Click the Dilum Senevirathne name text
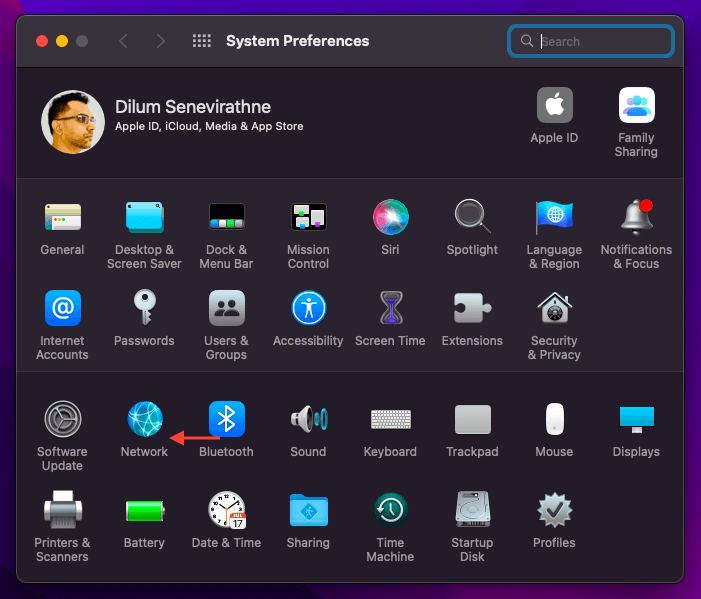 (x=193, y=107)
